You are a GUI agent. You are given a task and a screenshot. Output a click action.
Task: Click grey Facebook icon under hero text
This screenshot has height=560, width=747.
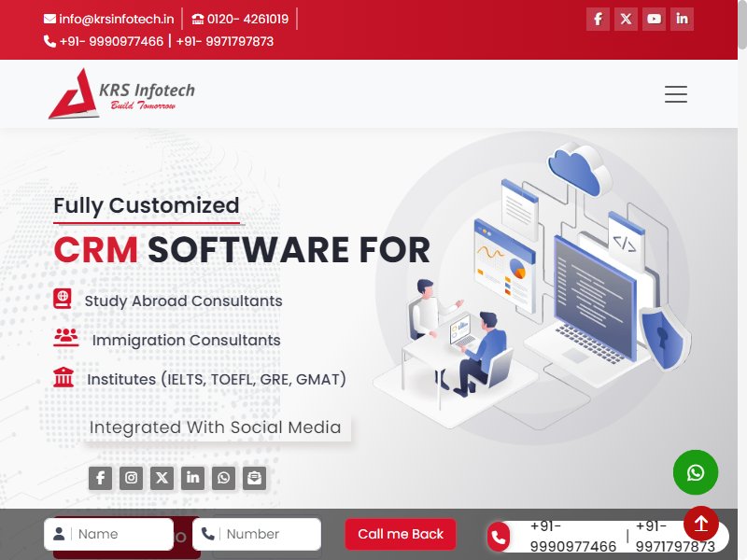pyautogui.click(x=100, y=478)
